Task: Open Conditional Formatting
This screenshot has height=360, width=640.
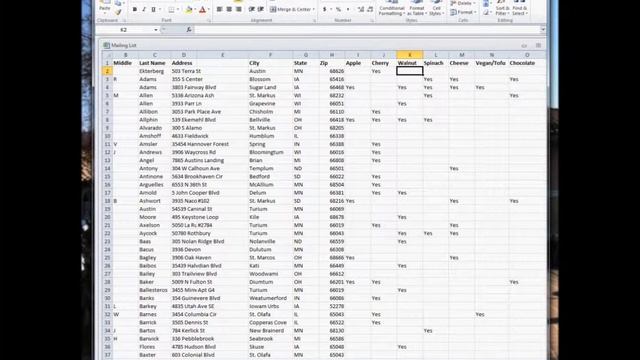Action: click(391, 8)
